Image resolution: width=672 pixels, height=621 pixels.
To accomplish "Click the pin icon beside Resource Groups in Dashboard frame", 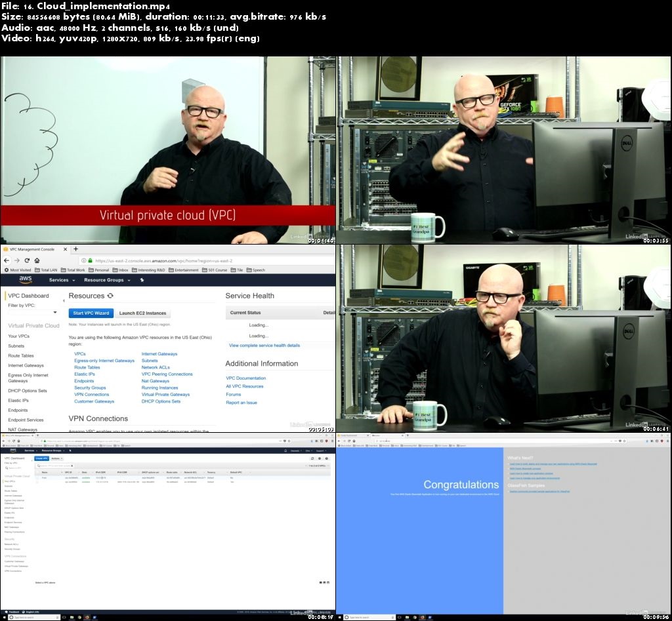I will [x=142, y=280].
